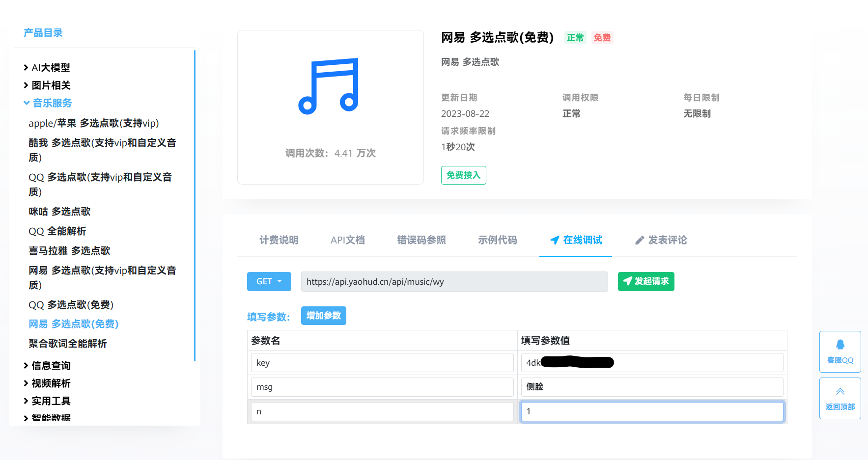868x460 pixels.
Task: Expand the 信息查询 category
Action: [x=47, y=366]
